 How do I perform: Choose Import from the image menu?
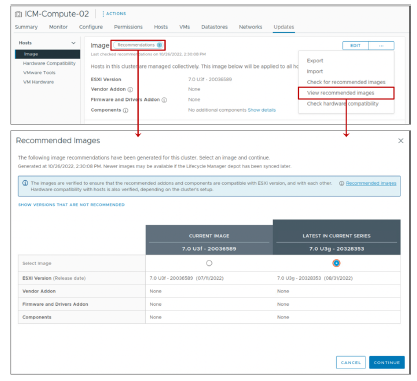point(315,71)
